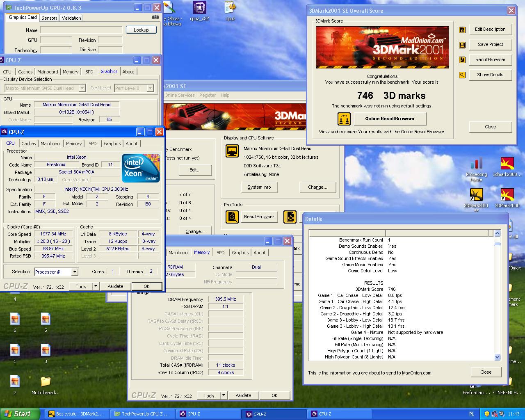Click the System Info button
Image resolution: width=525 pixels, height=420 pixels.
[x=259, y=187]
